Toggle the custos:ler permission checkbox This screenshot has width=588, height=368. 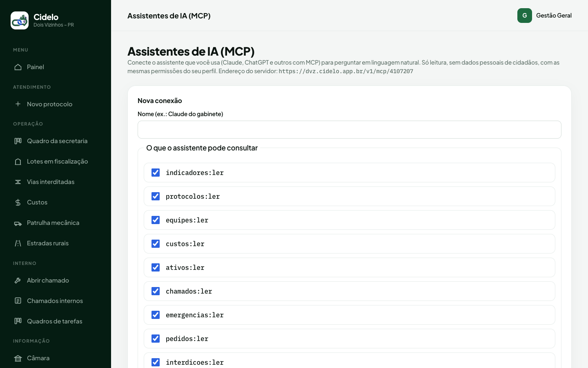coord(156,244)
